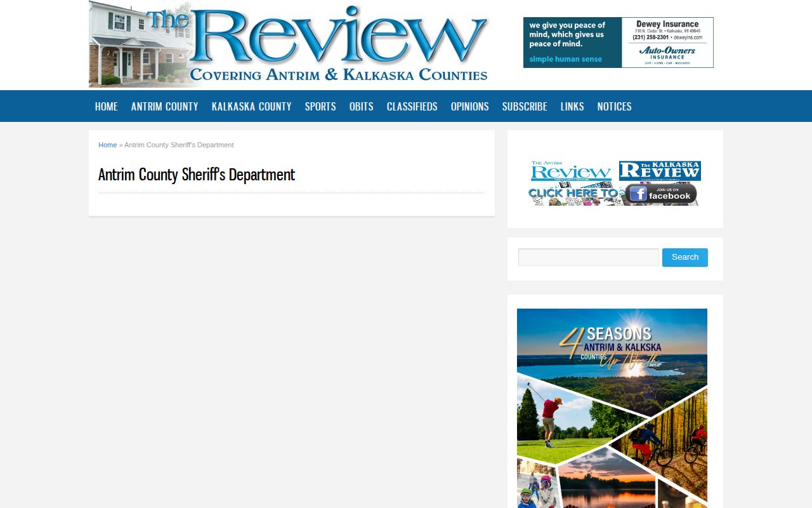Click the Antrim County Sheriff's Department heading
This screenshot has width=812, height=508.
(197, 175)
